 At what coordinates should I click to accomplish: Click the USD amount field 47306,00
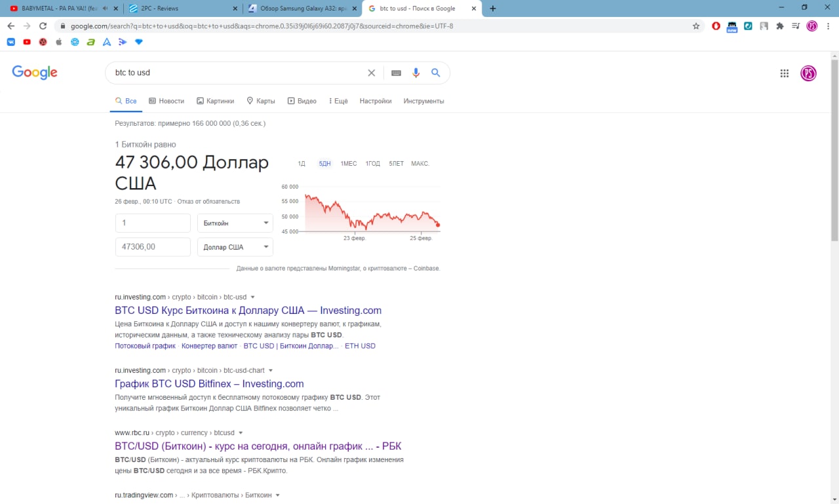(153, 247)
